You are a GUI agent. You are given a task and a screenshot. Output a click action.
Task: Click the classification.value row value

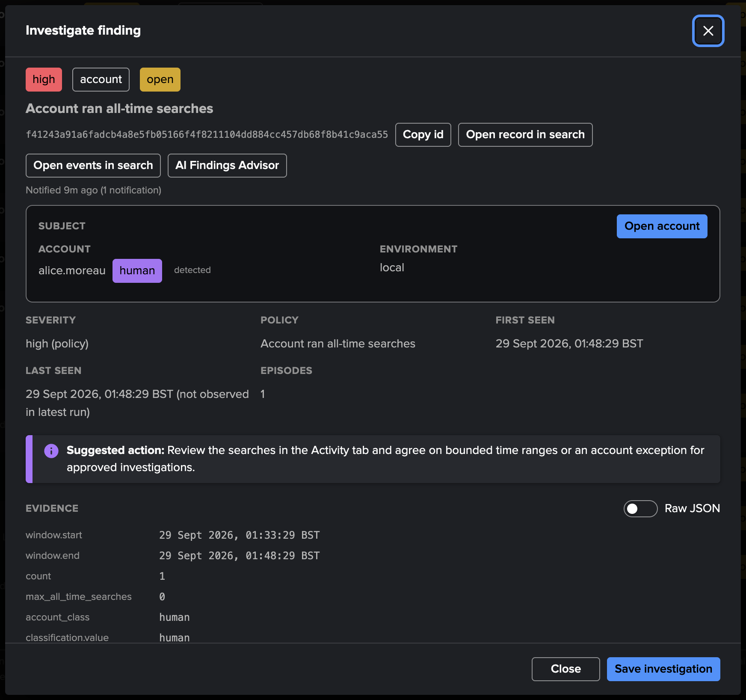[175, 638]
